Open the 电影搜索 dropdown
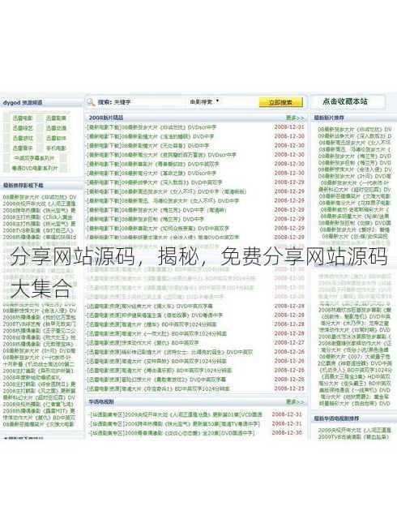Viewport: 397px width, 532px height. coord(204,101)
